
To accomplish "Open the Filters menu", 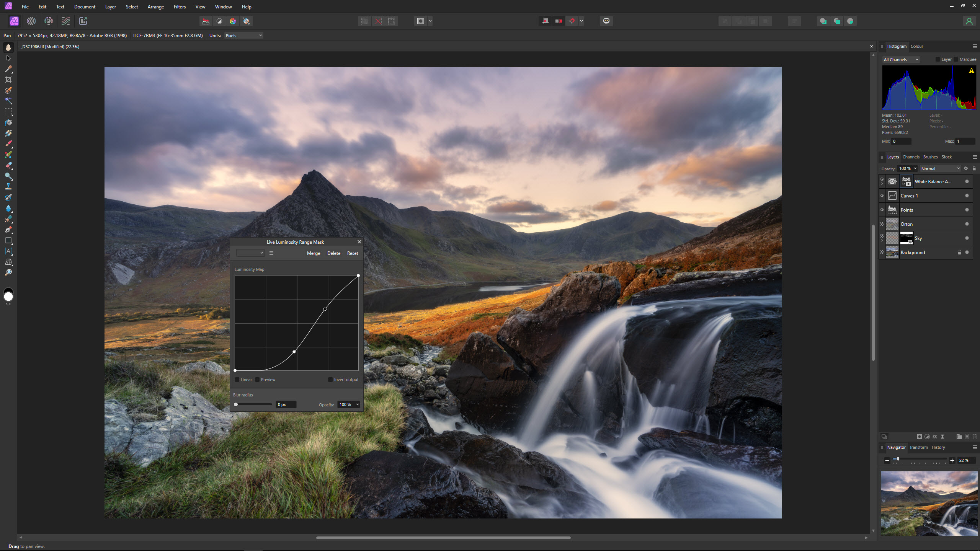I will (x=179, y=7).
